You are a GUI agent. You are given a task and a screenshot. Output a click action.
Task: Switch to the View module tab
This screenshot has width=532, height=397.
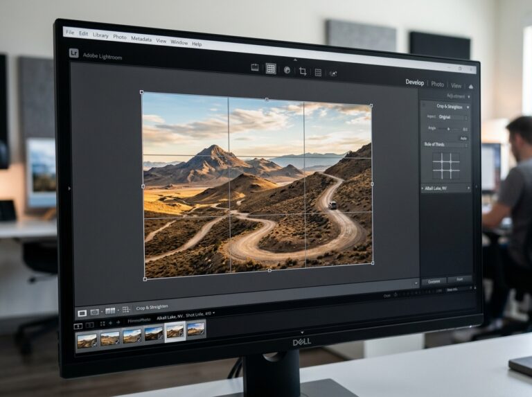click(456, 85)
